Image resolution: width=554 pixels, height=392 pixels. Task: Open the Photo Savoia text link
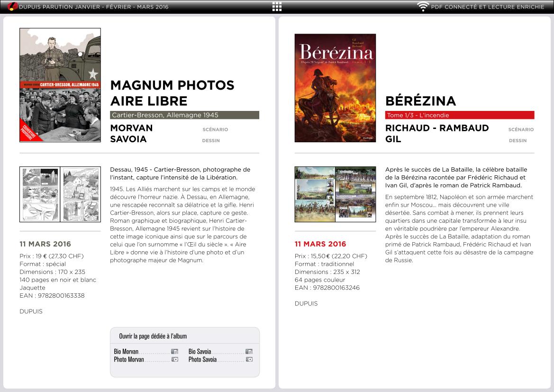click(x=202, y=360)
